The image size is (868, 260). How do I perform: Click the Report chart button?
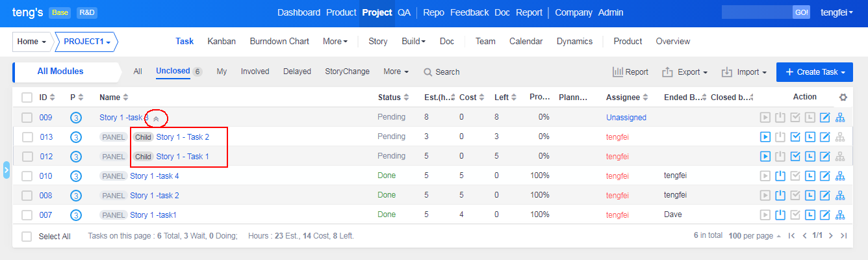630,72
